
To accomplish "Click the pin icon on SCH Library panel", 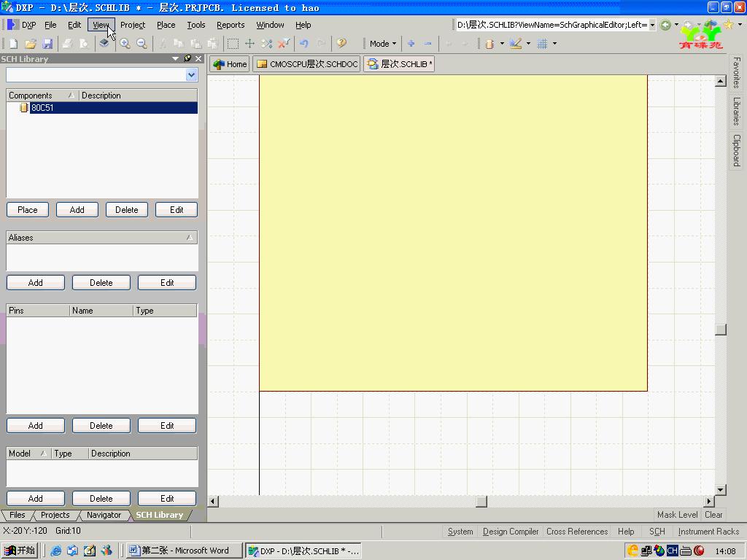I will pos(187,58).
